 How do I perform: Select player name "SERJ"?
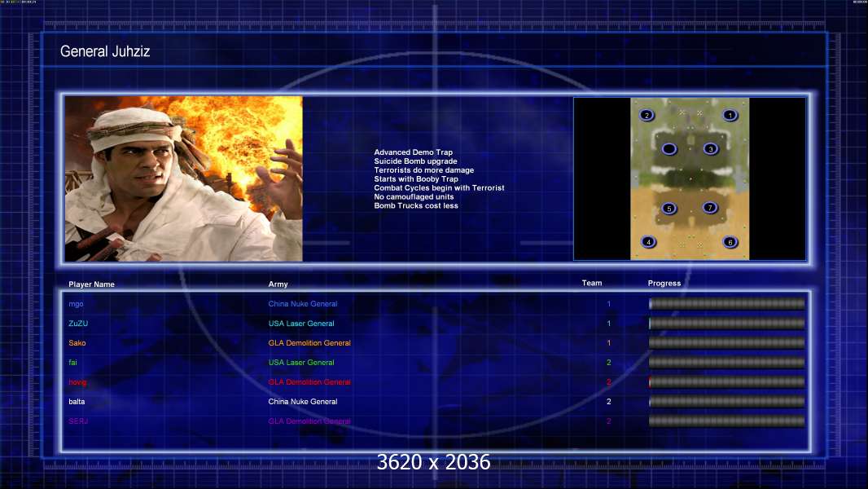click(78, 421)
